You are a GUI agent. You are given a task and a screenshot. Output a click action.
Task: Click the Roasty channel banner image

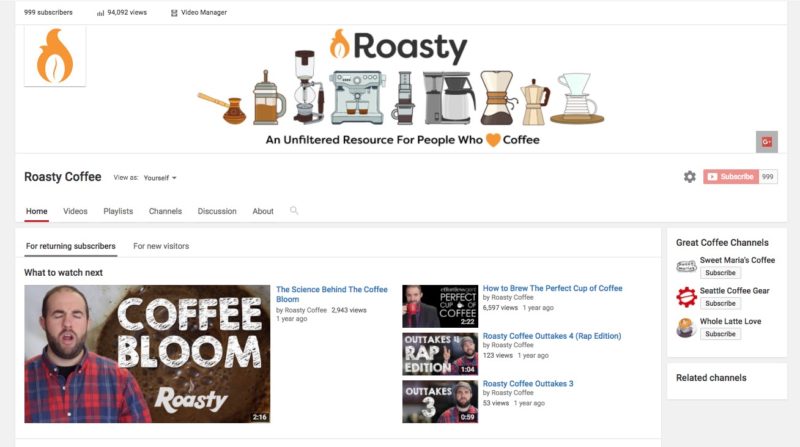pos(401,89)
